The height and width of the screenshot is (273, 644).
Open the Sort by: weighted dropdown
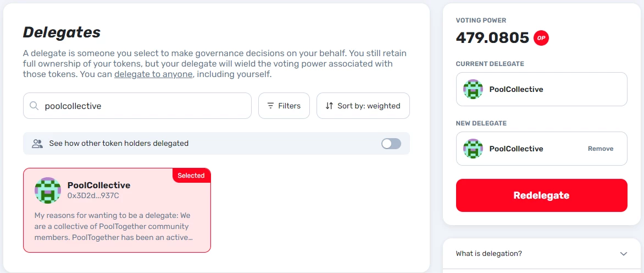point(363,106)
